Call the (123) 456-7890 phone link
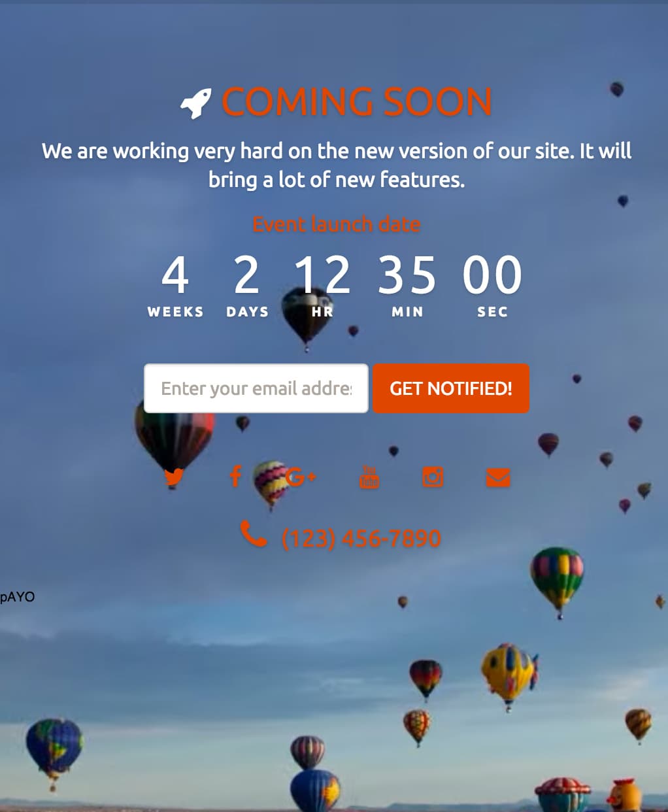Image resolution: width=668 pixels, height=812 pixels. click(x=361, y=538)
